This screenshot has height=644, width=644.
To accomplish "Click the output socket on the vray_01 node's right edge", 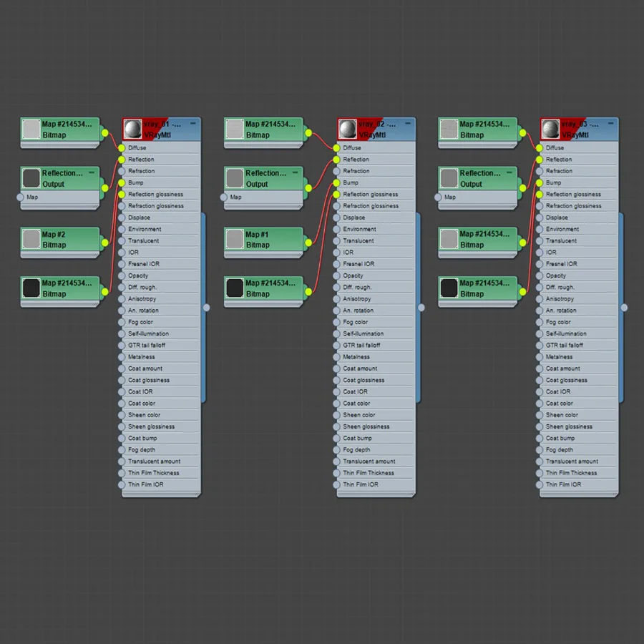I will pyautogui.click(x=207, y=308).
